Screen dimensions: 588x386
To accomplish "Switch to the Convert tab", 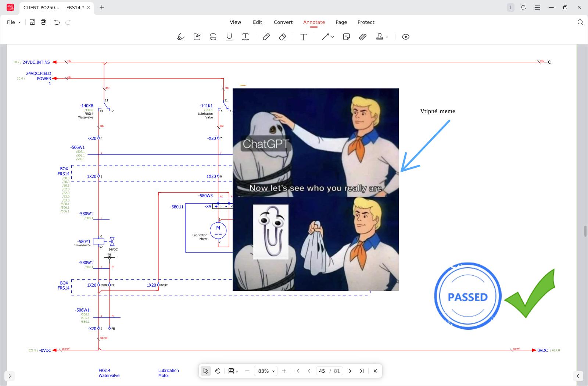I will [x=283, y=22].
